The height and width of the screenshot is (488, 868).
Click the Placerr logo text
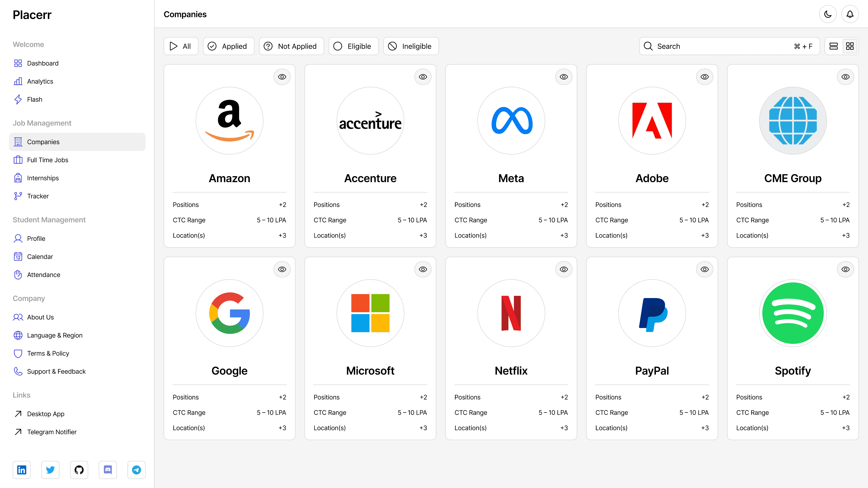32,15
